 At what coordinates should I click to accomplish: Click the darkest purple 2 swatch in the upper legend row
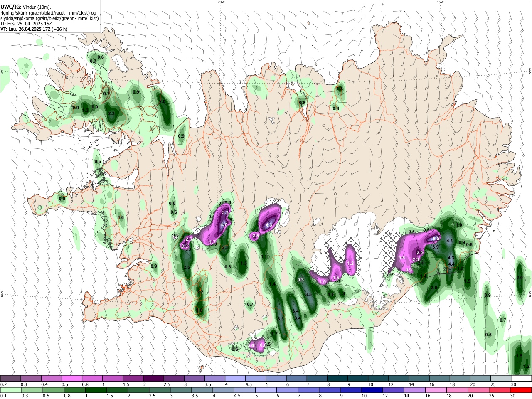pyautogui.click(x=153, y=378)
